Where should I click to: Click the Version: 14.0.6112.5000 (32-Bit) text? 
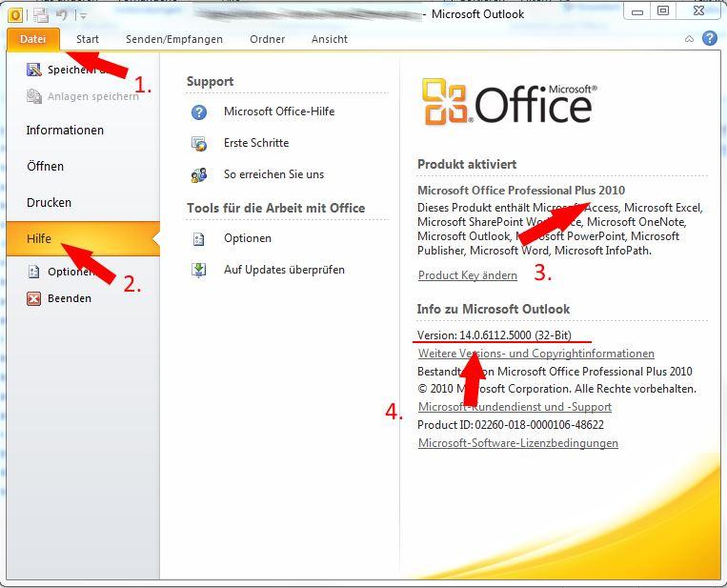(x=495, y=335)
